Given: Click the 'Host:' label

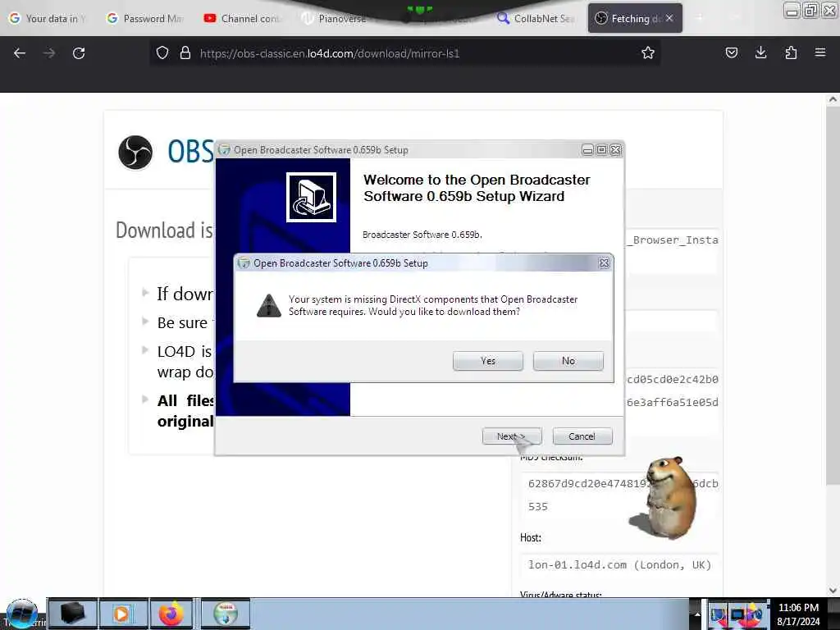Looking at the screenshot, I should tap(531, 537).
